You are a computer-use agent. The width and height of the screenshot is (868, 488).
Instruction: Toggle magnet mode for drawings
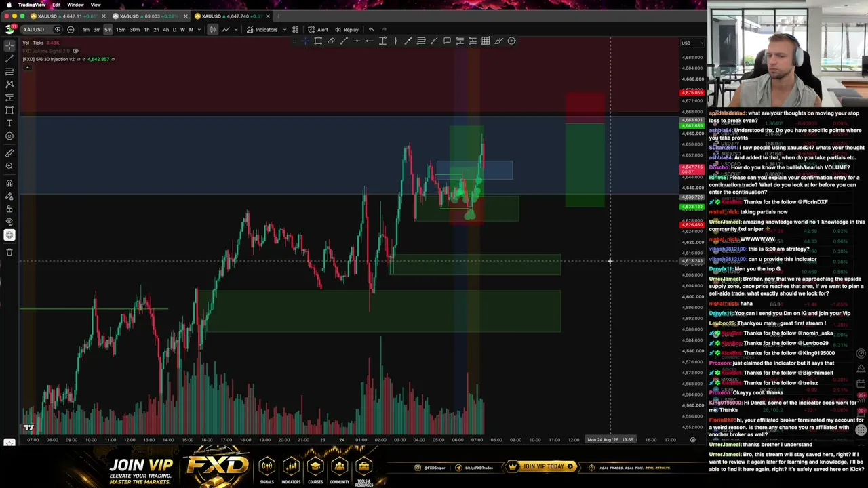pos(9,183)
